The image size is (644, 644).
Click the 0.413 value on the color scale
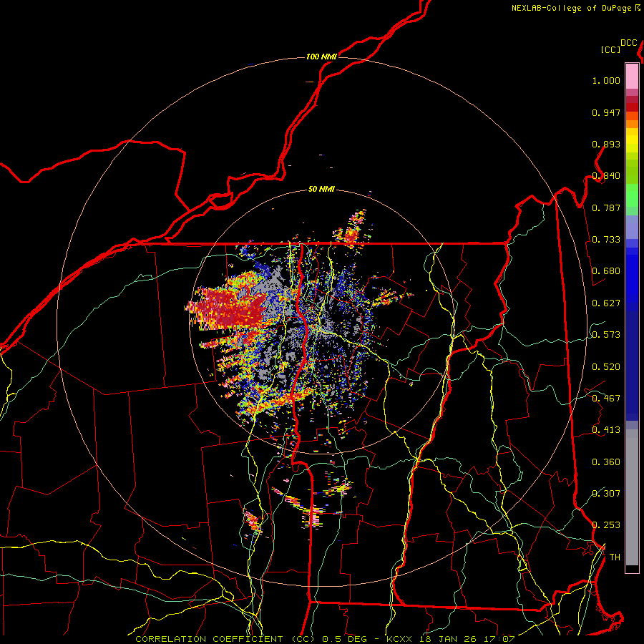(606, 430)
